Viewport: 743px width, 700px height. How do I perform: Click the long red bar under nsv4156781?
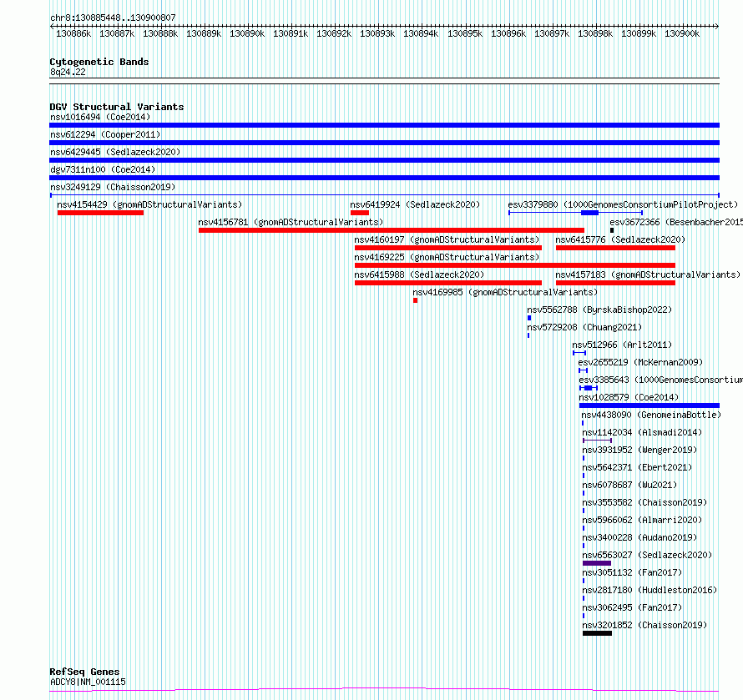[392, 230]
